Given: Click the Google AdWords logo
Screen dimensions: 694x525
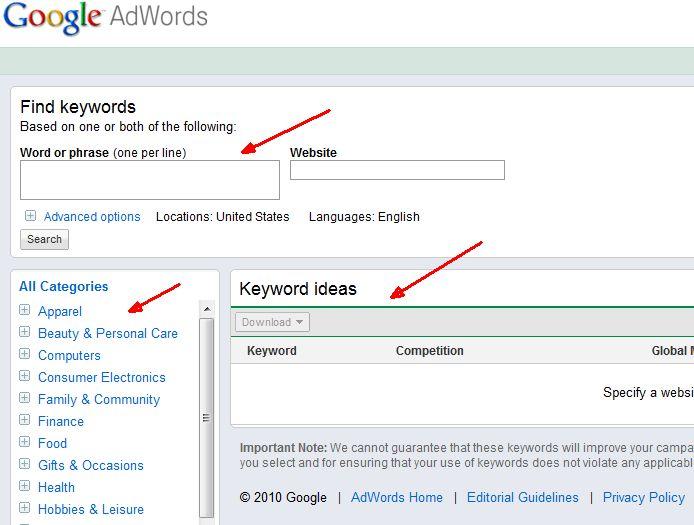Looking at the screenshot, I should [105, 17].
